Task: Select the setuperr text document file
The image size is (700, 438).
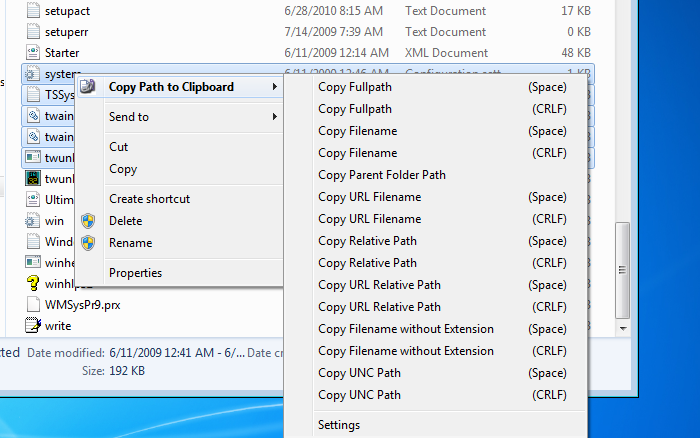Action: [69, 31]
